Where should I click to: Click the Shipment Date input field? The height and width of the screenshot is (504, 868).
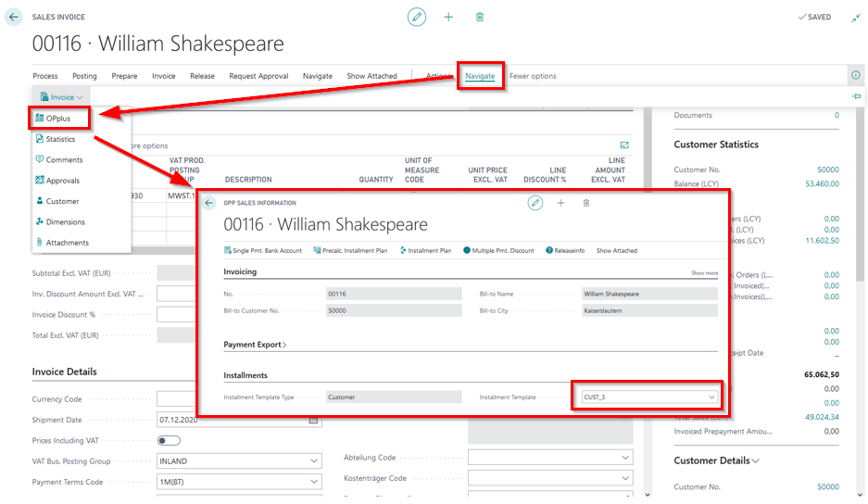pos(232,420)
